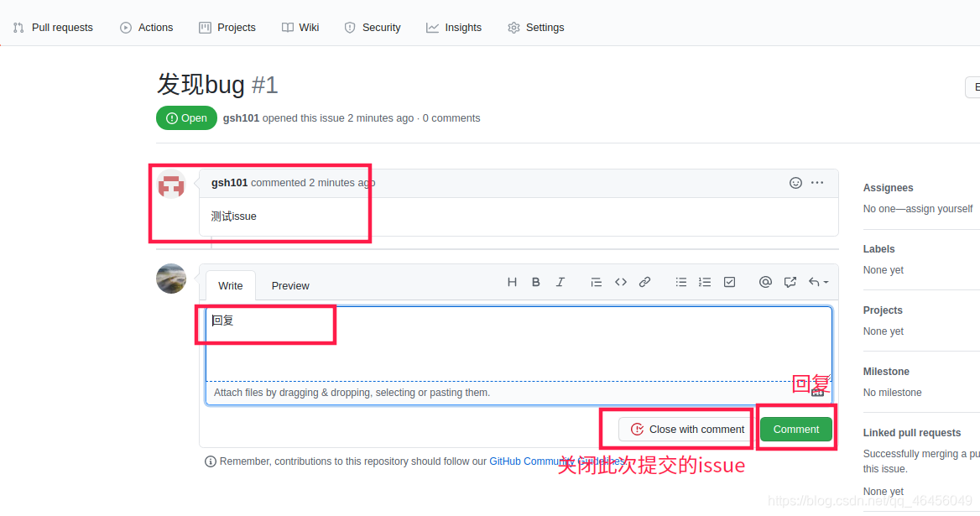
Task: Add emoji reaction to gsh101's comment
Action: 795,183
